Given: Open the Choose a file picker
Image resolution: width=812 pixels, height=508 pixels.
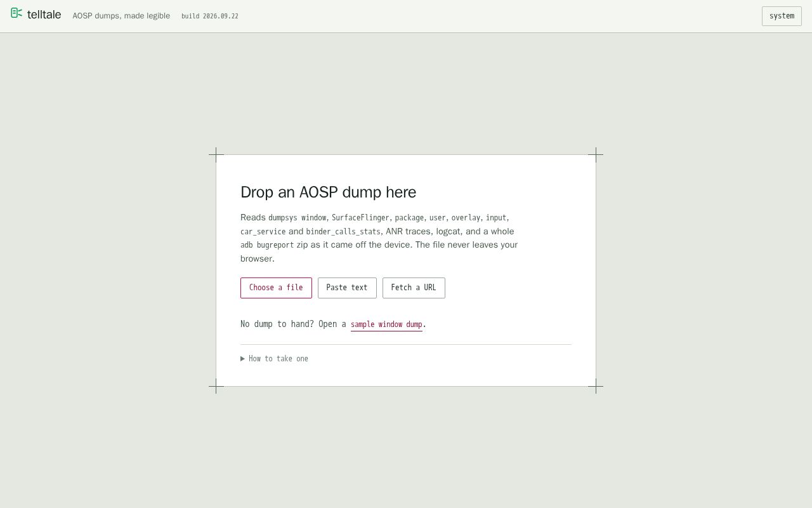Looking at the screenshot, I should pyautogui.click(x=276, y=288).
